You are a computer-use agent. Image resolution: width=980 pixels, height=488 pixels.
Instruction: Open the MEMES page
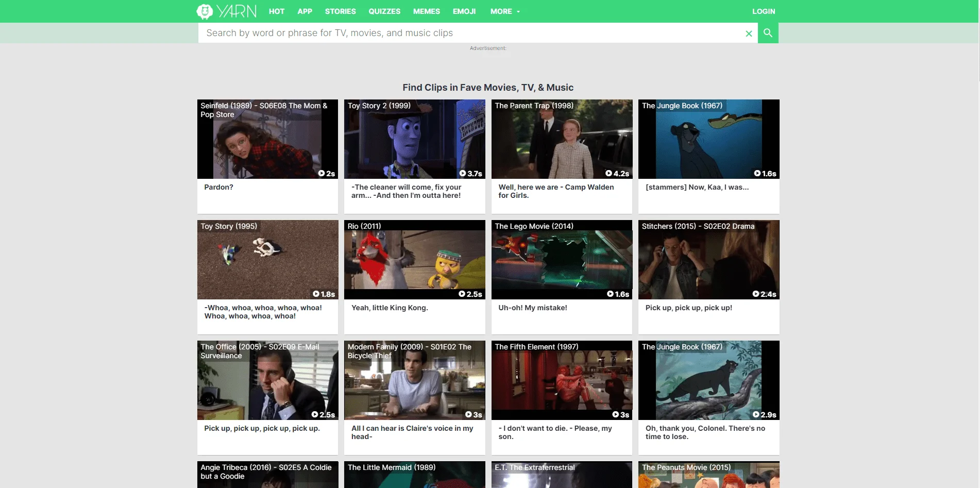427,11
